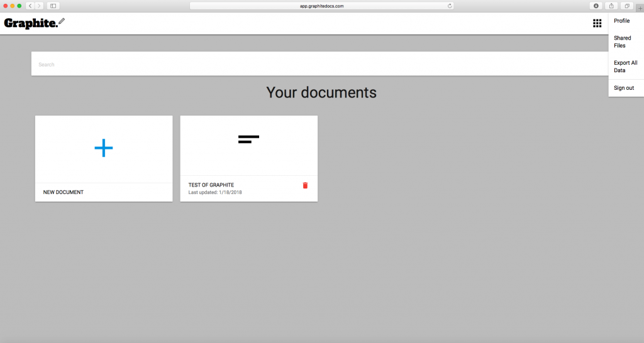Click the blue plus new document icon

(104, 148)
